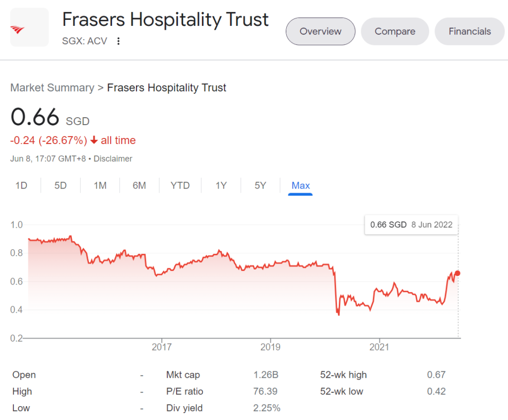
Task: Click the 2019 marker on the chart axis
Action: (x=270, y=347)
